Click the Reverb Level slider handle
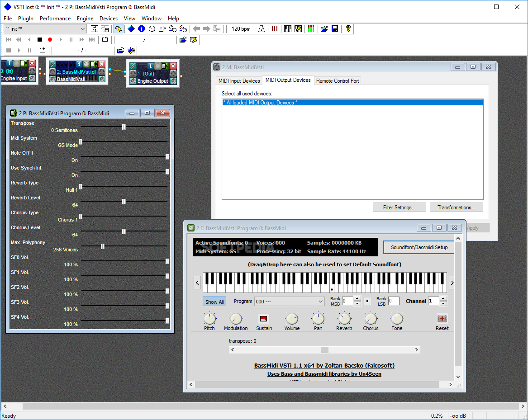Image resolution: width=528 pixels, height=420 pixels. coord(124,201)
